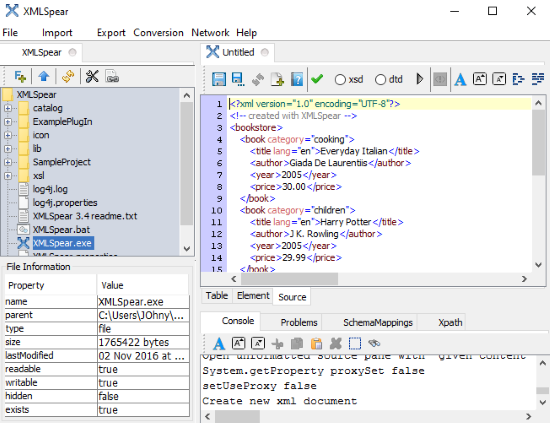Expand the SampleProject folder
The width and height of the screenshot is (550, 423).
(x=8, y=162)
